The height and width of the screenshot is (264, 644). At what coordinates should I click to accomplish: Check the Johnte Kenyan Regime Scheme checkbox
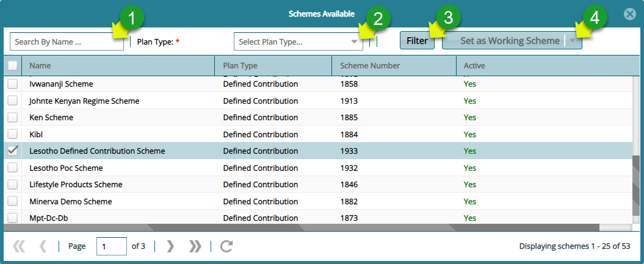[x=13, y=101]
